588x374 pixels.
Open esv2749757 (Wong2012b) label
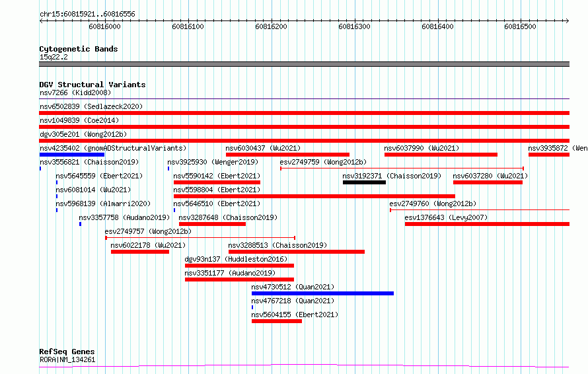coord(148,231)
